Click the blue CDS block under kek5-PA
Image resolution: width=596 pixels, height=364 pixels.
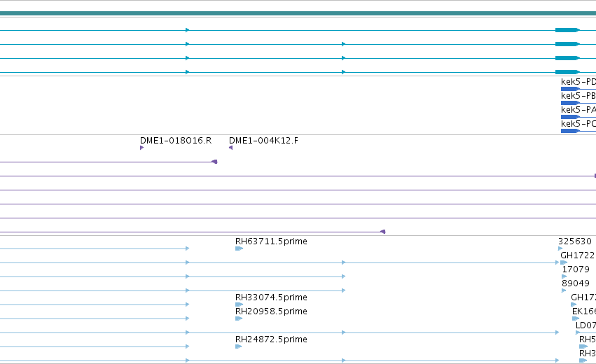click(570, 117)
